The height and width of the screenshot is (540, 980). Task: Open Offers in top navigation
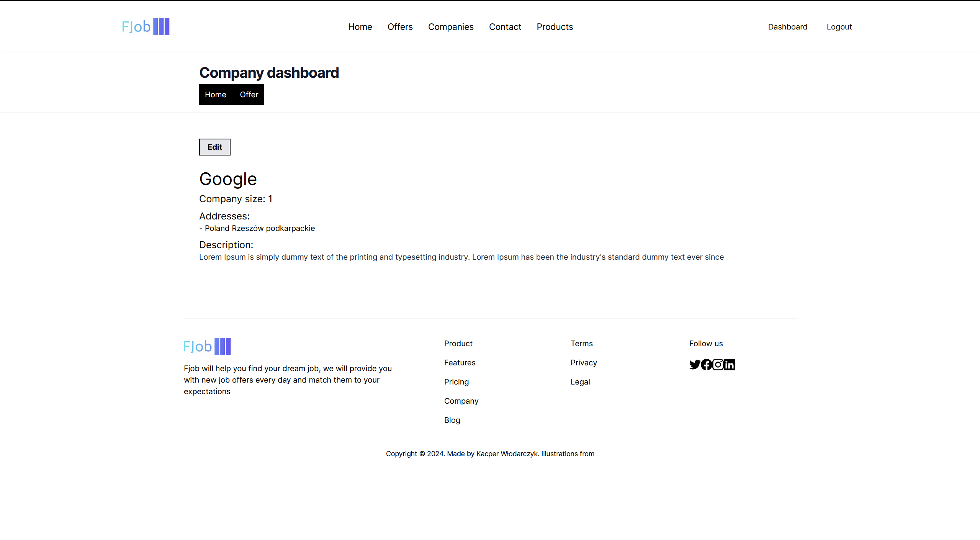(400, 27)
